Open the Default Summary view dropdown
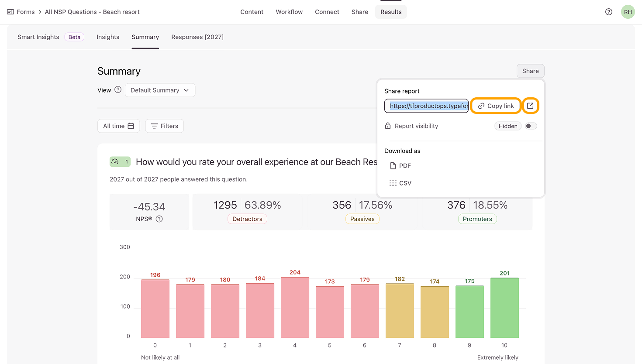This screenshot has height=364, width=642. pos(160,90)
